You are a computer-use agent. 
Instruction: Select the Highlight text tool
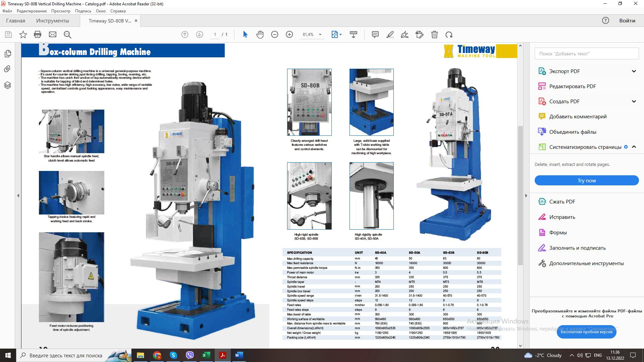pos(390,35)
